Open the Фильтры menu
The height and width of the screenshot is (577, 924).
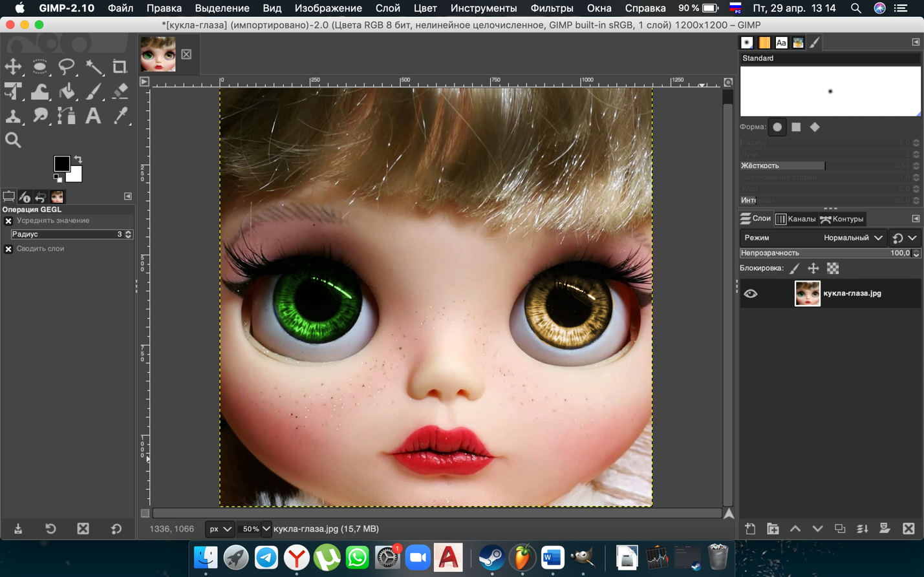(552, 8)
